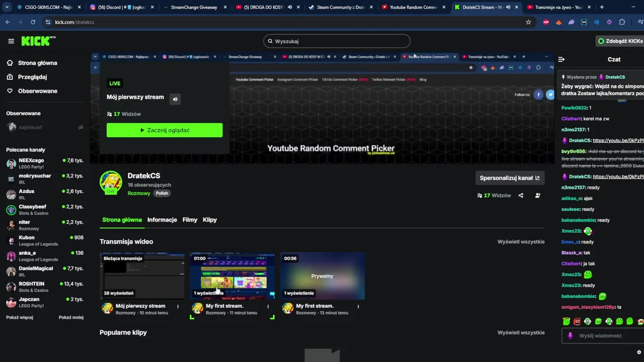
Task: Expand list with Pokaż więcej
Action: [20, 317]
